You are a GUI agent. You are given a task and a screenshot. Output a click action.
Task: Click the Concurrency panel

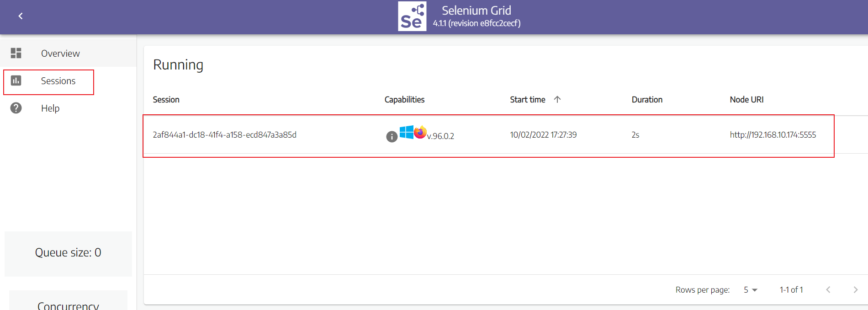coord(68,300)
